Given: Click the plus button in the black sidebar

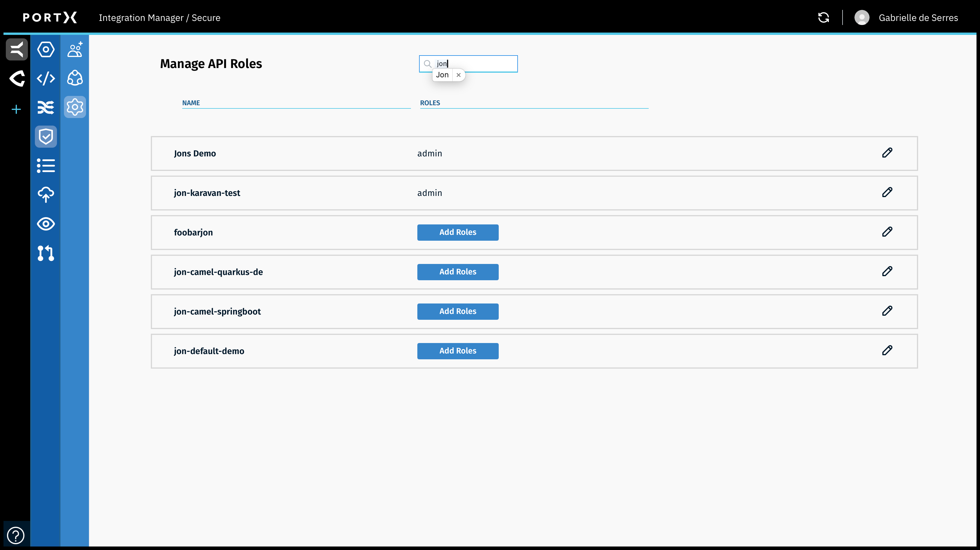Looking at the screenshot, I should (16, 109).
